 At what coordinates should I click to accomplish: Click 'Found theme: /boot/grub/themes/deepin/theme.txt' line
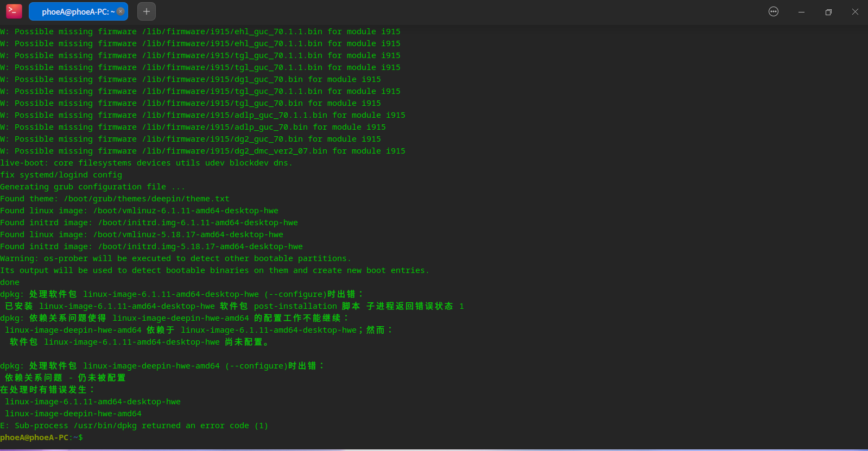[x=115, y=199]
